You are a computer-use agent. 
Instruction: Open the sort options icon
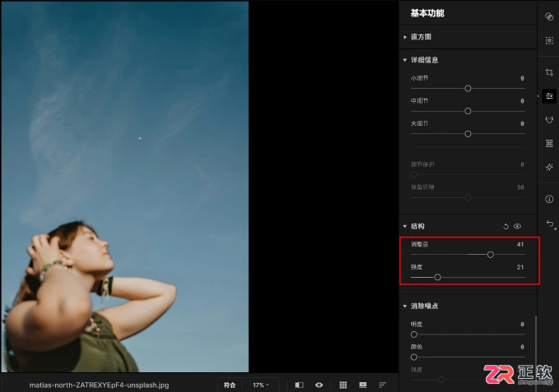coord(382,385)
